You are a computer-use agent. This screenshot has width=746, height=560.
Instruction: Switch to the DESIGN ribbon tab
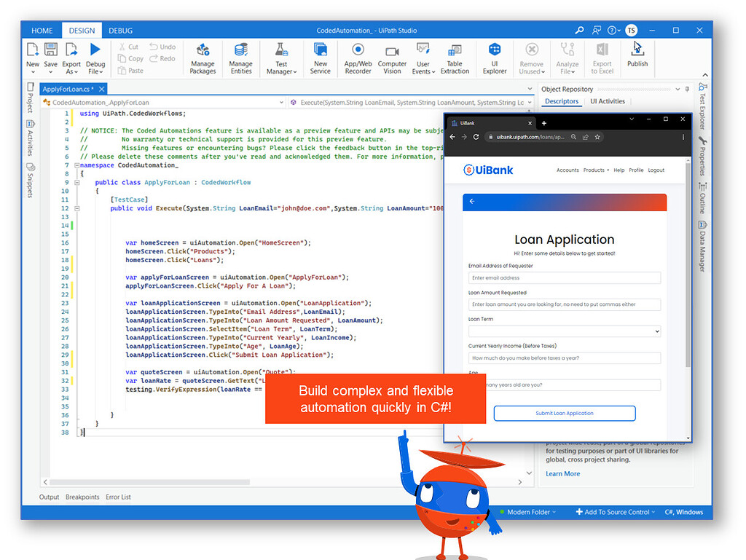(x=82, y=31)
